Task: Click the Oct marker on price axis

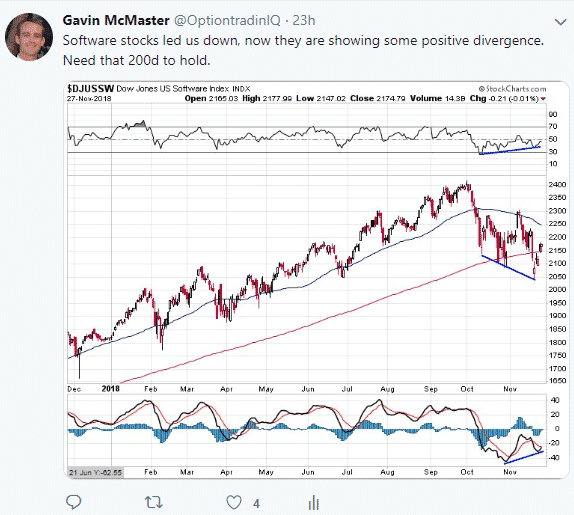Action: tap(467, 389)
